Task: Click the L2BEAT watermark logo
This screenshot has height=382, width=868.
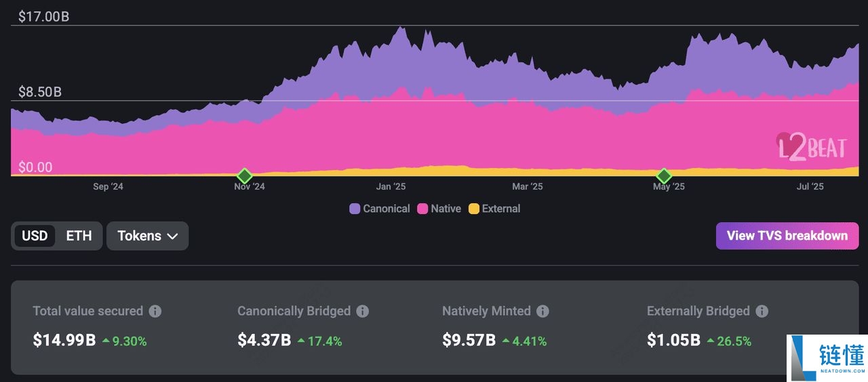Action: tap(811, 146)
